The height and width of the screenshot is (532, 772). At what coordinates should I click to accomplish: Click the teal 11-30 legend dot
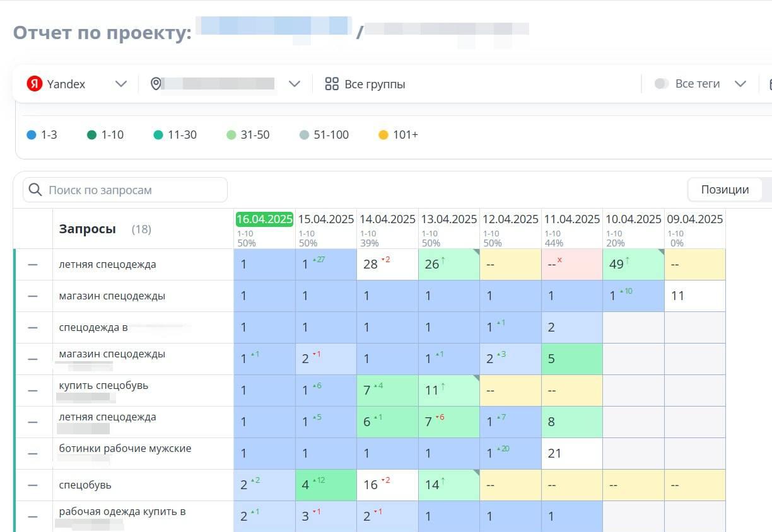pos(160,134)
